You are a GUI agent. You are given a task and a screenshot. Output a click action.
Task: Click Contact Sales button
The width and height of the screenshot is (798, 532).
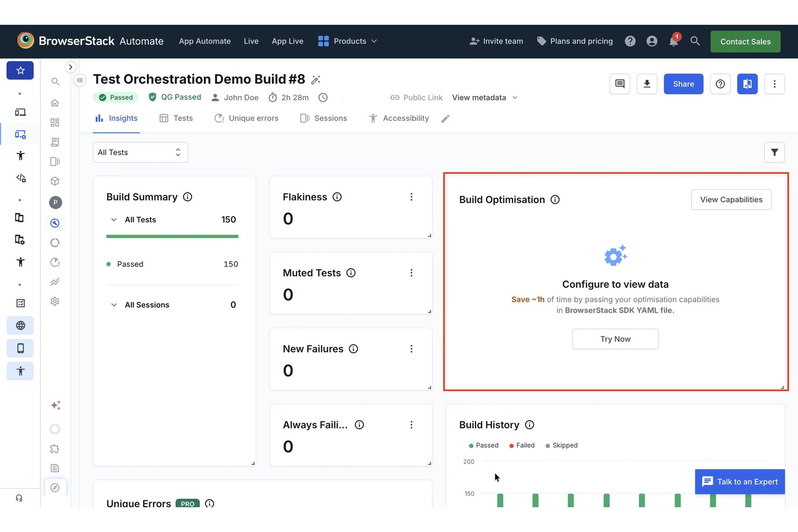pos(745,42)
